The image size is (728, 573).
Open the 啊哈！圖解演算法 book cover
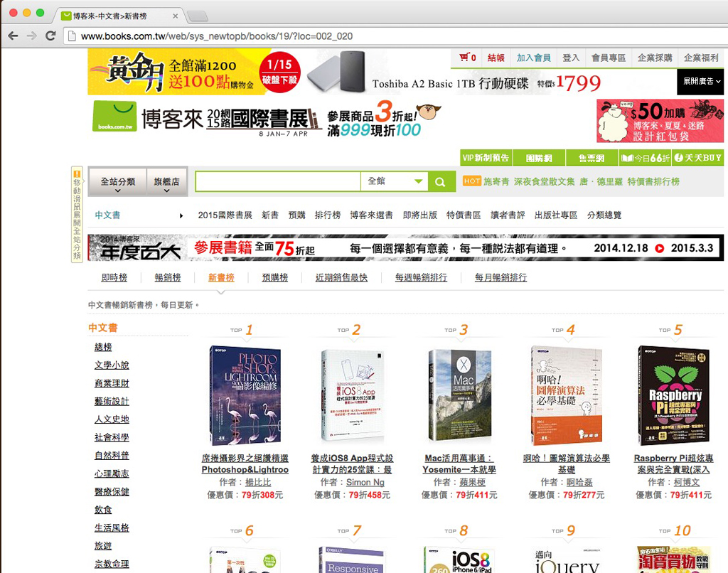pyautogui.click(x=567, y=395)
